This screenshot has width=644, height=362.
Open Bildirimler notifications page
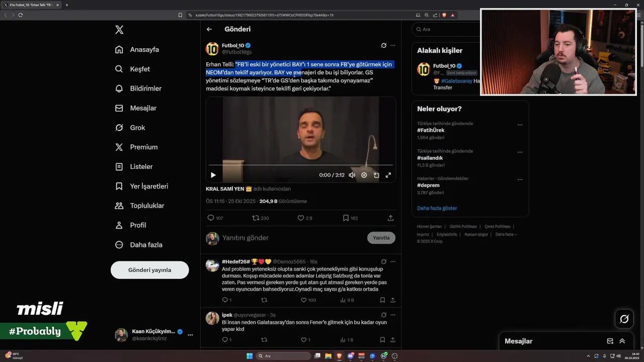(138, 88)
